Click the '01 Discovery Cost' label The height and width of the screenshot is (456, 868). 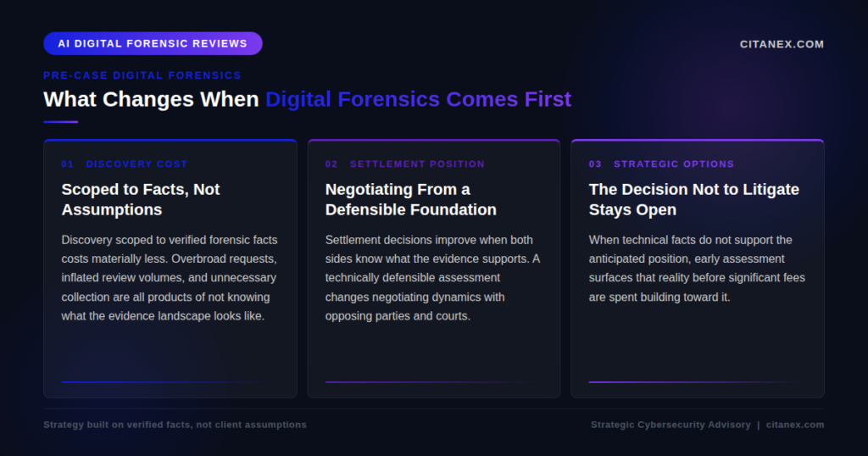125,164
